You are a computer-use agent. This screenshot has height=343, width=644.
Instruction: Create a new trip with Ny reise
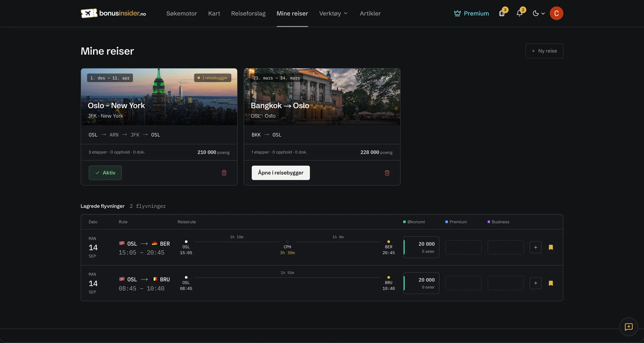point(544,51)
